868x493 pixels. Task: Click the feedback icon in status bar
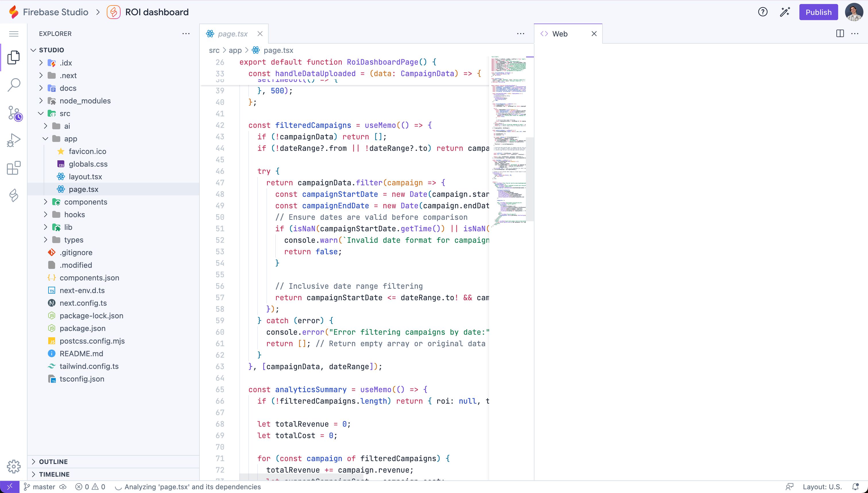(x=789, y=487)
